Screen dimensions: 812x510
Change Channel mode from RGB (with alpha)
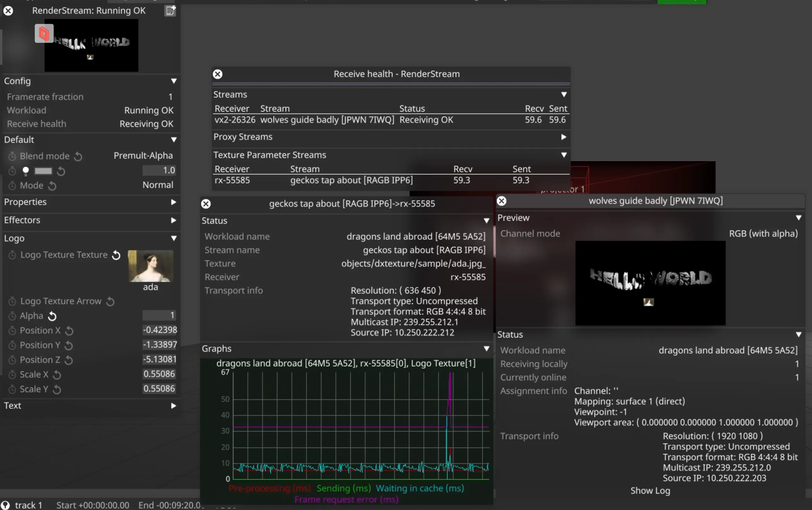763,234
